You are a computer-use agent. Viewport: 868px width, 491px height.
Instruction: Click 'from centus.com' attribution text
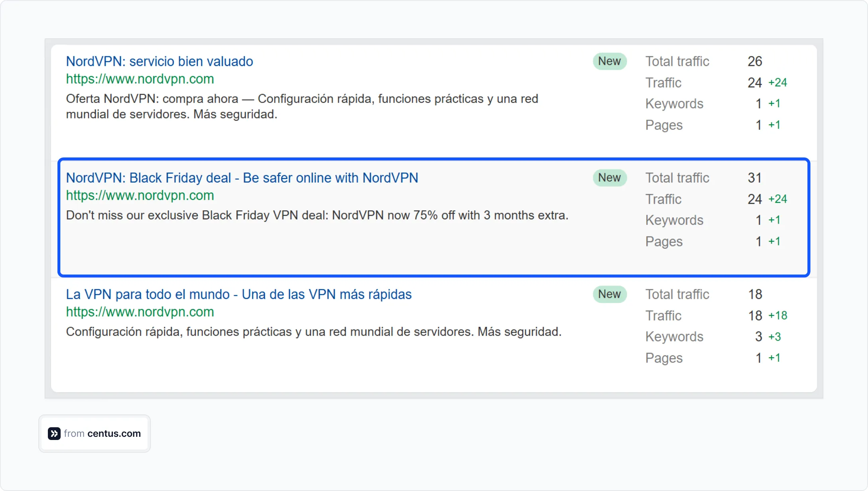click(102, 434)
